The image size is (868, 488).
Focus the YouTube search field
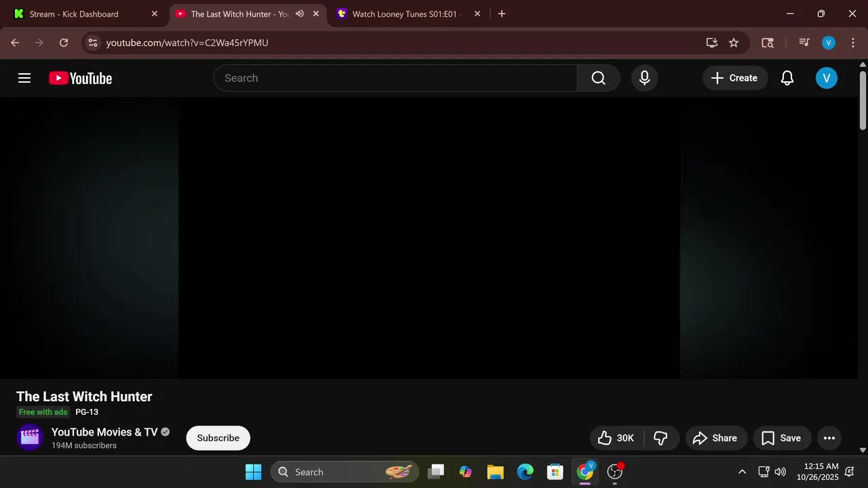coord(396,78)
